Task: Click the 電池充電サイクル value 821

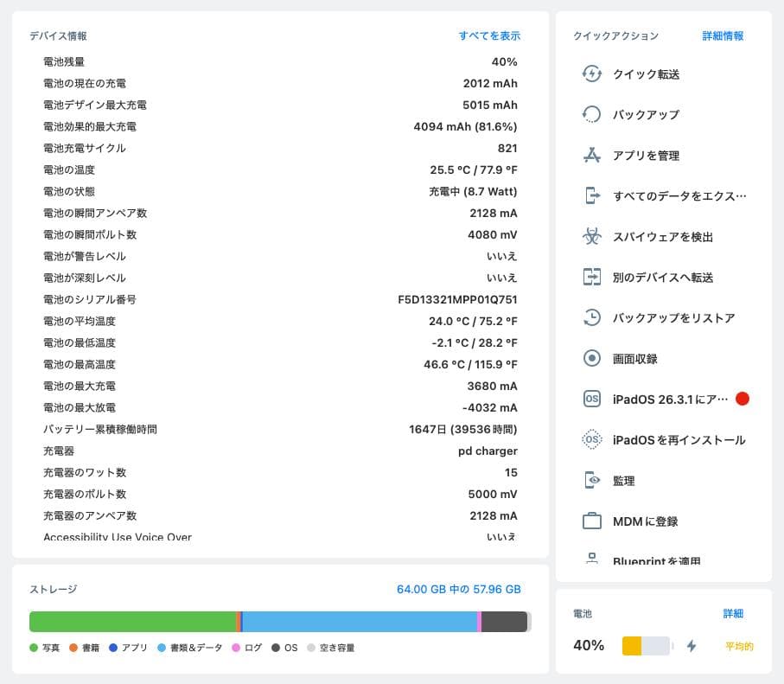Action: [x=507, y=148]
